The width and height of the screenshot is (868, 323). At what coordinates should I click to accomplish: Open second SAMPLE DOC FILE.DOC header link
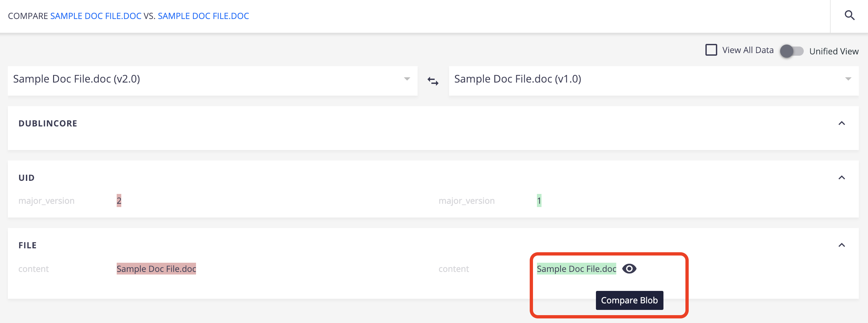203,16
